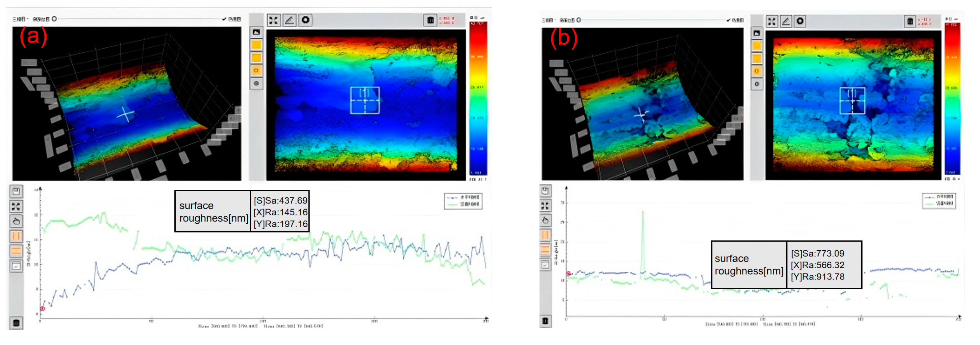Click the pencil draw tool in panel (b) toolbar
980x345 pixels.
click(786, 21)
